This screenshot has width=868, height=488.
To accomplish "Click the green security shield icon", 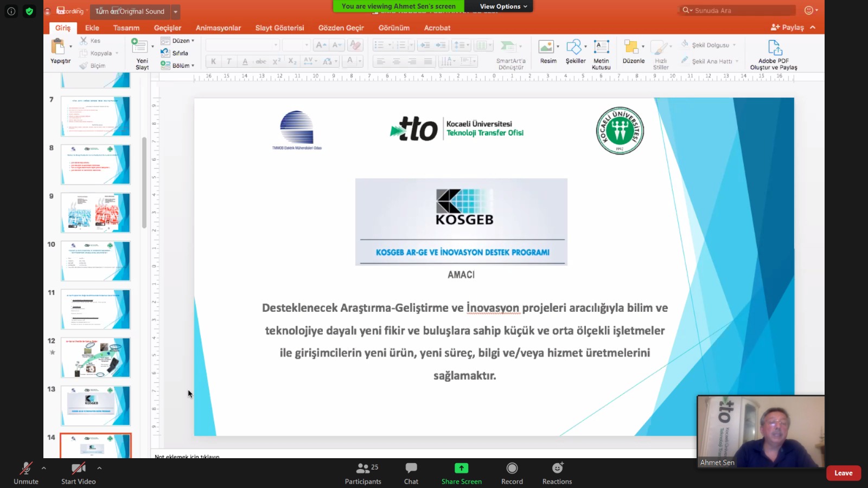I will [29, 11].
